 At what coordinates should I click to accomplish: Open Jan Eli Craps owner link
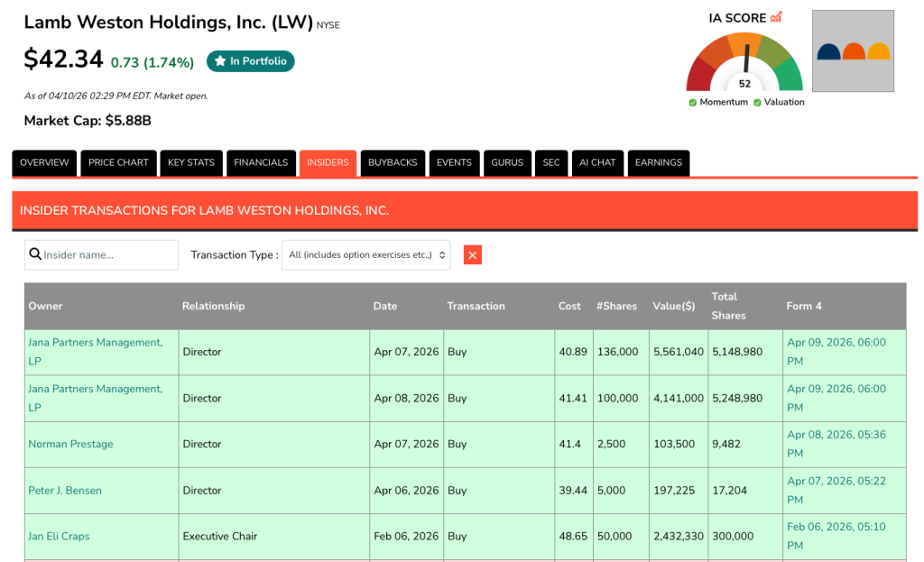(59, 537)
